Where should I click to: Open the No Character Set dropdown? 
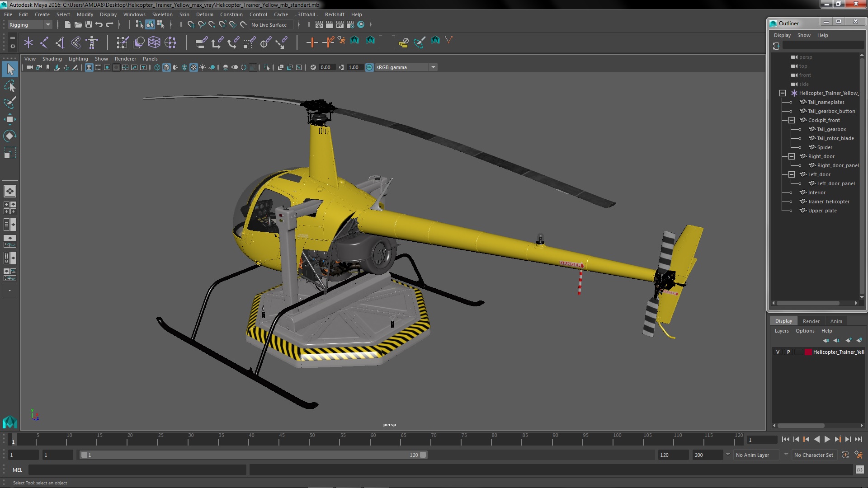click(814, 455)
